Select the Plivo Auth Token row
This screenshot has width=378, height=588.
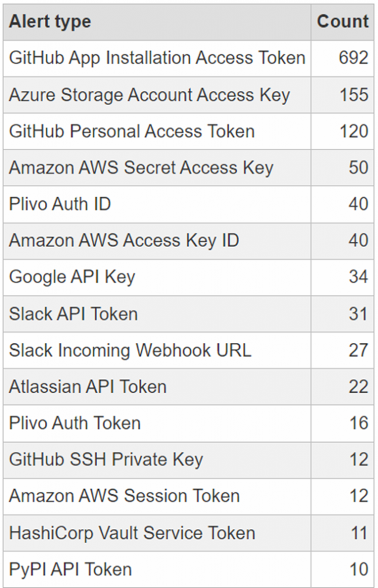pyautogui.click(x=75, y=423)
